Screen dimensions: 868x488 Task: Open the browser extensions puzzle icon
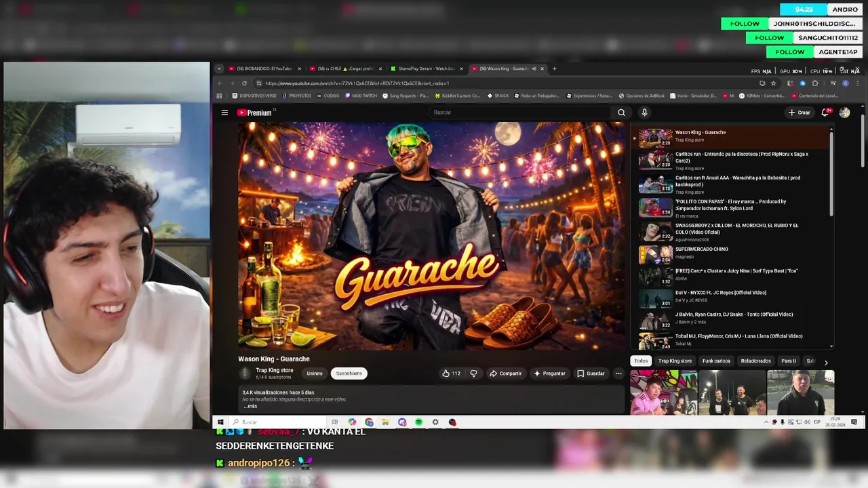point(815,83)
